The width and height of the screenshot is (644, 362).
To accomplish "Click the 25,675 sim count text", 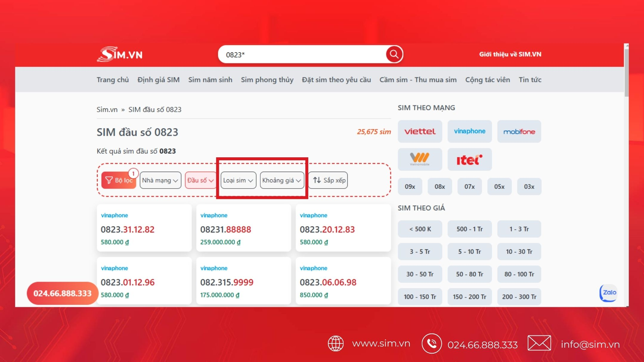I will (374, 132).
